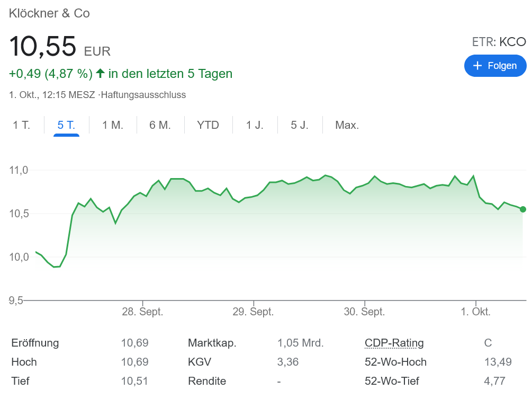Open the Max. chart range
Screen dimensions: 532x398
coord(347,126)
